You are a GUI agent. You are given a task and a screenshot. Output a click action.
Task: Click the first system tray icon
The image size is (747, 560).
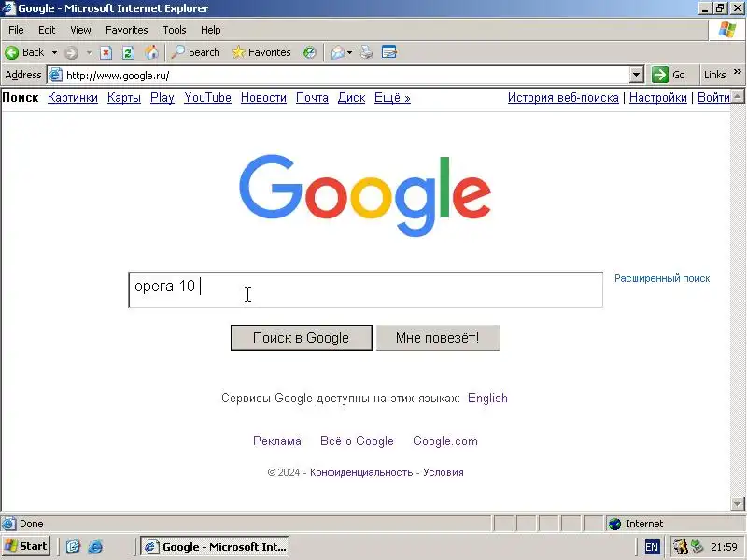point(681,547)
